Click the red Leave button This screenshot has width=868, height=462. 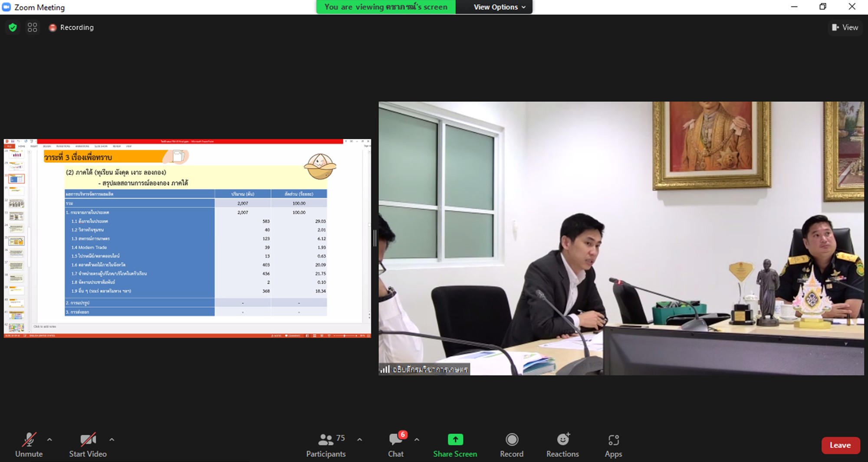840,445
